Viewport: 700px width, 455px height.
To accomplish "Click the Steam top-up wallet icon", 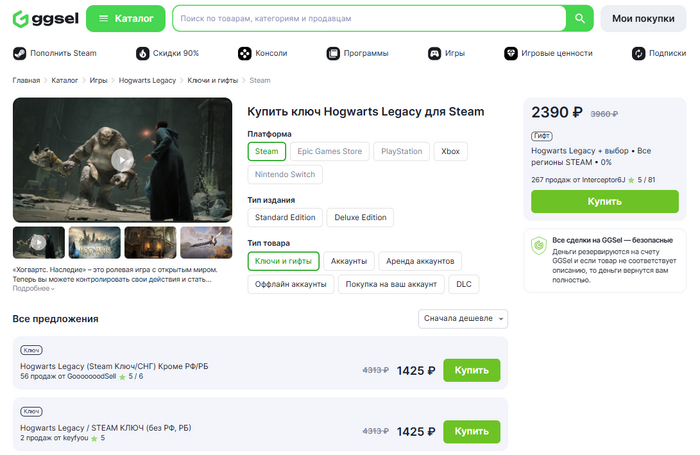I will point(20,53).
